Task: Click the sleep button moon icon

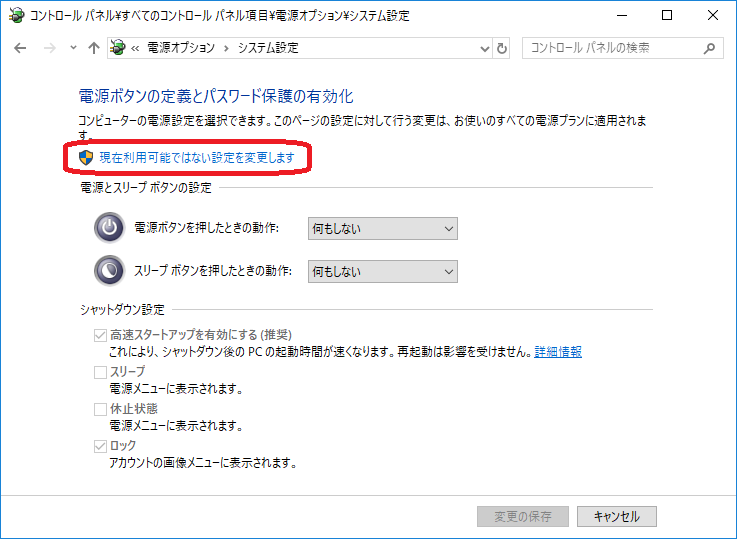Action: (110, 271)
